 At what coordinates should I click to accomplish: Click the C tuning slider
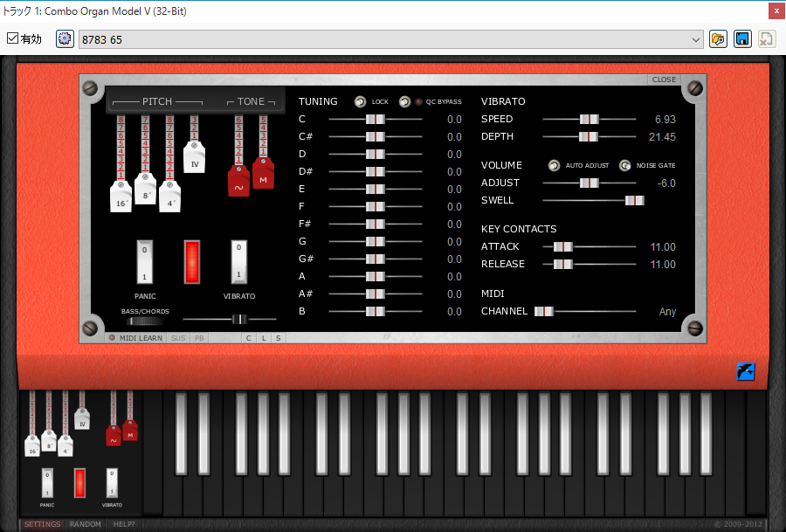point(376,120)
